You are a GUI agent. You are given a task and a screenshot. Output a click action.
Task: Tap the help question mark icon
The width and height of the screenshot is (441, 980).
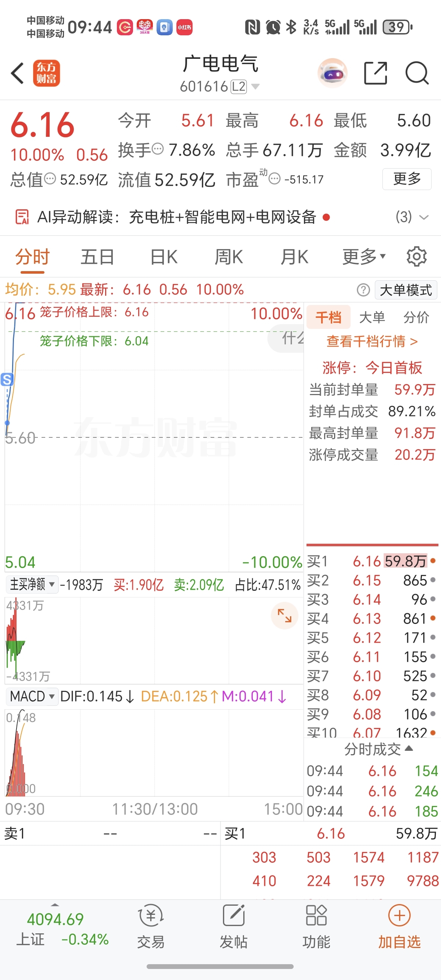tap(363, 290)
